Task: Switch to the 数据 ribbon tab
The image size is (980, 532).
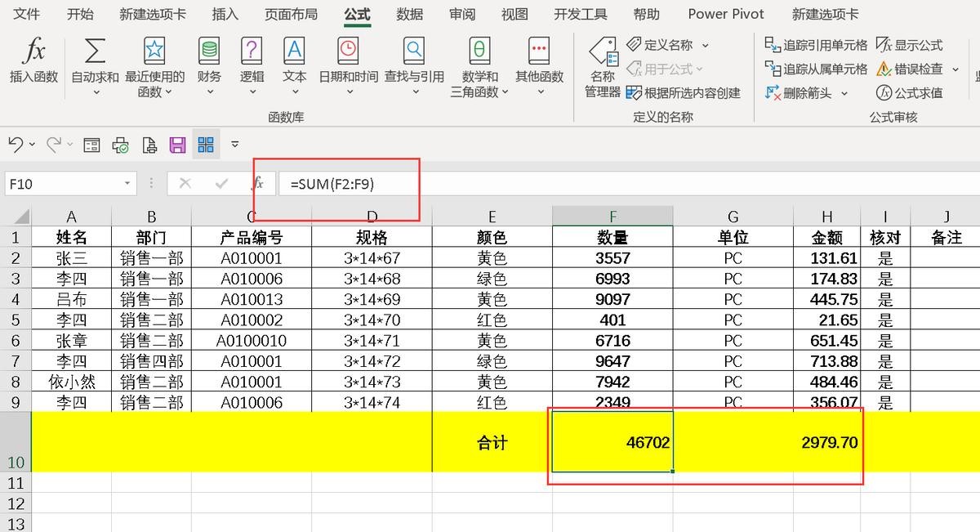Action: [x=410, y=14]
